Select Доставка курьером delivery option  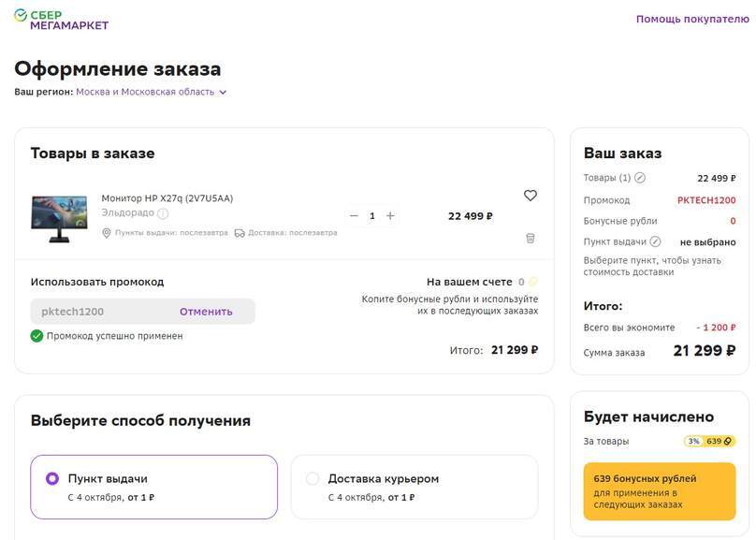[414, 487]
